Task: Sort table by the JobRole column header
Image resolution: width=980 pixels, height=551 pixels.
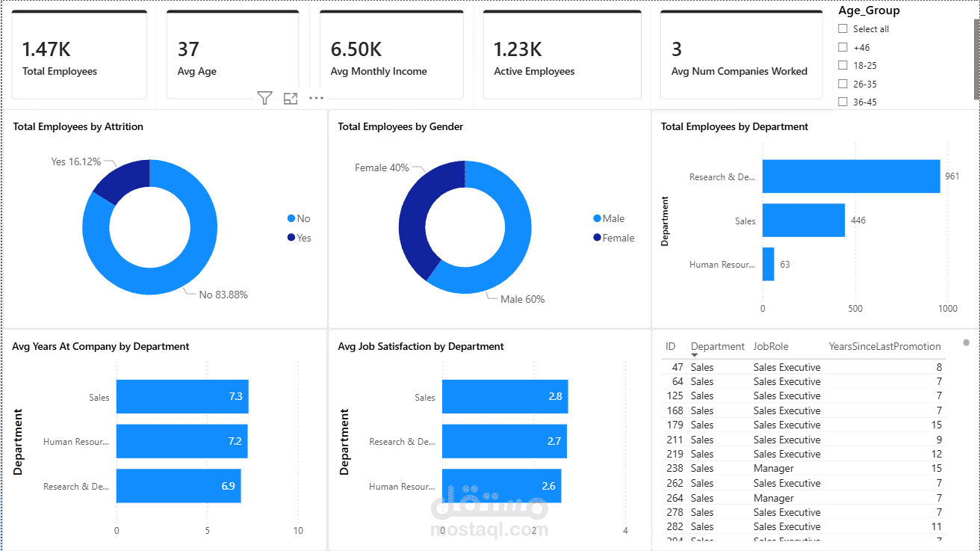Action: [x=771, y=346]
